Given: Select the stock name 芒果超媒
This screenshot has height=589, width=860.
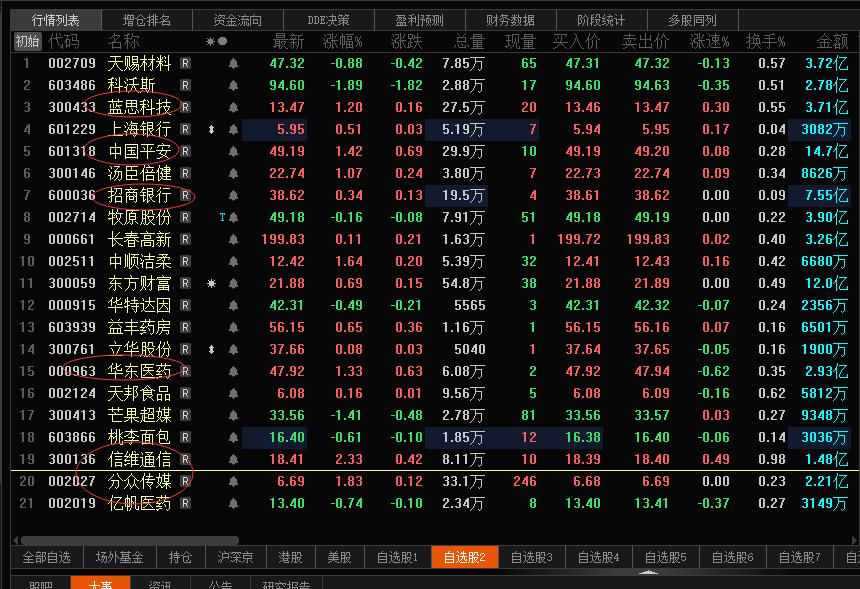Looking at the screenshot, I should tap(139, 415).
